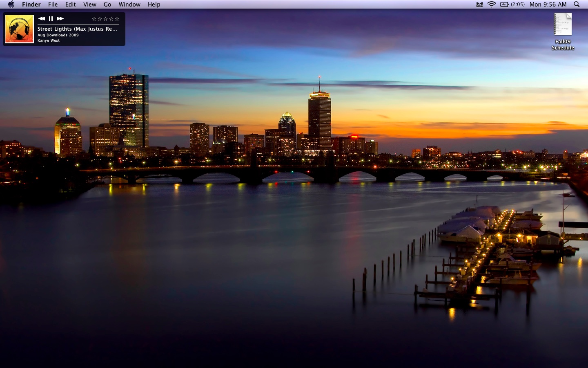Open the Finder menu
The image size is (588, 368).
31,4
